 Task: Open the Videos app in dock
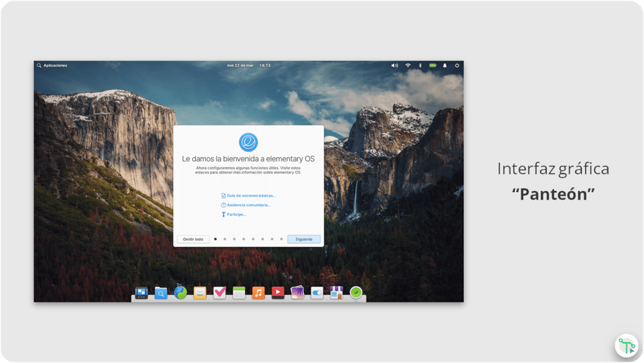pos(278,293)
